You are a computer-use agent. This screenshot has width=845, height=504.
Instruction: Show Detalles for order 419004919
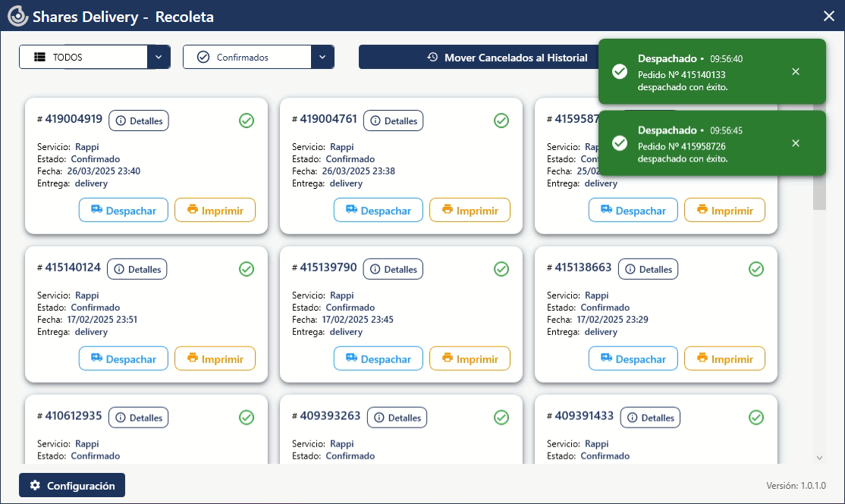(x=139, y=121)
